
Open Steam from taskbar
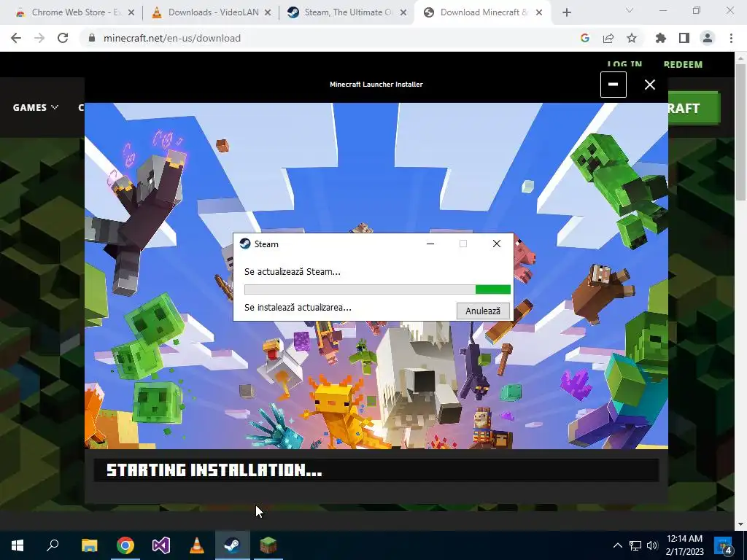[233, 545]
